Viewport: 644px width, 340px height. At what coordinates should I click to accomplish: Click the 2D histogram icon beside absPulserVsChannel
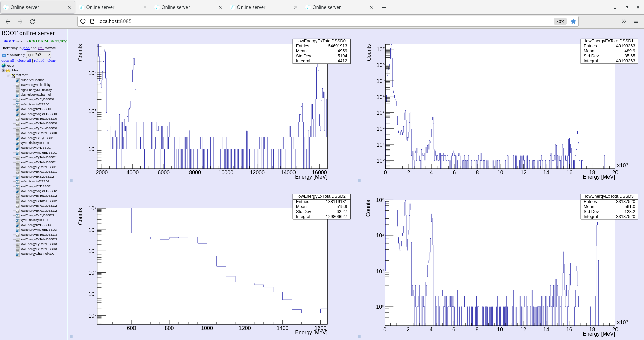17,94
